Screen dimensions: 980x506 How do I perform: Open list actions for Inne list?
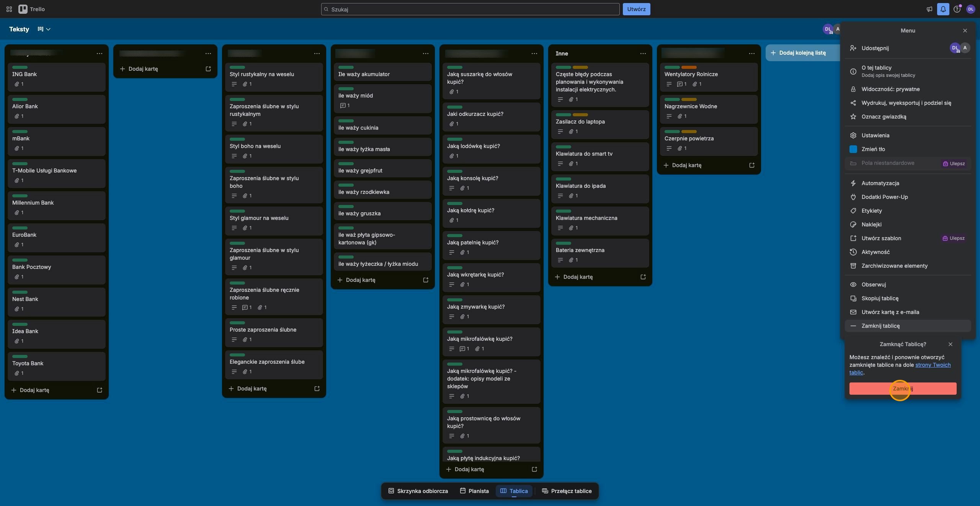(x=643, y=54)
